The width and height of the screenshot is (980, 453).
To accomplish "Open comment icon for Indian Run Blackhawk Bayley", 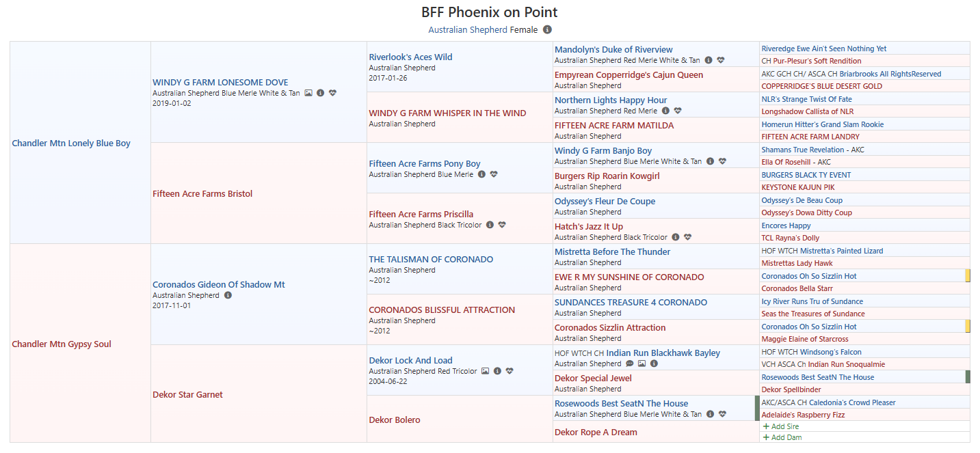I will click(x=630, y=363).
